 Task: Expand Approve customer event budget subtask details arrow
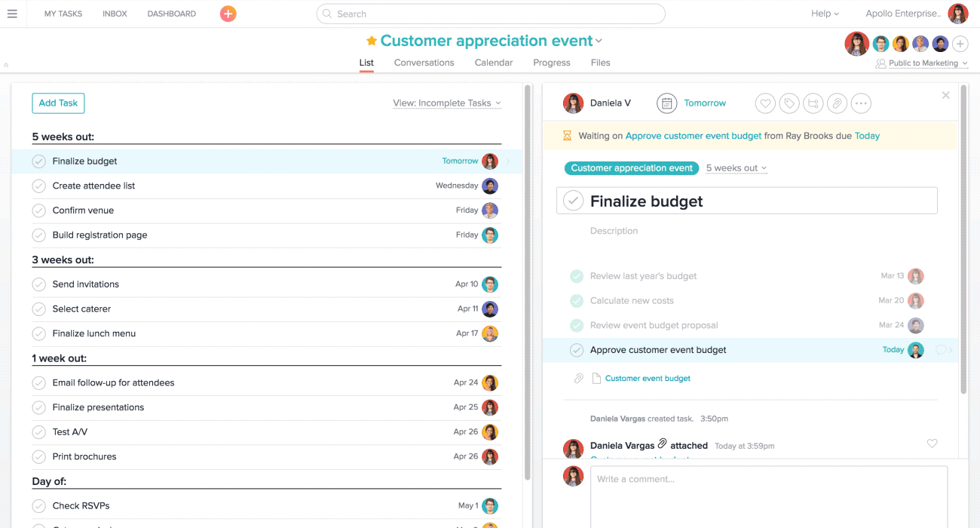click(x=951, y=350)
